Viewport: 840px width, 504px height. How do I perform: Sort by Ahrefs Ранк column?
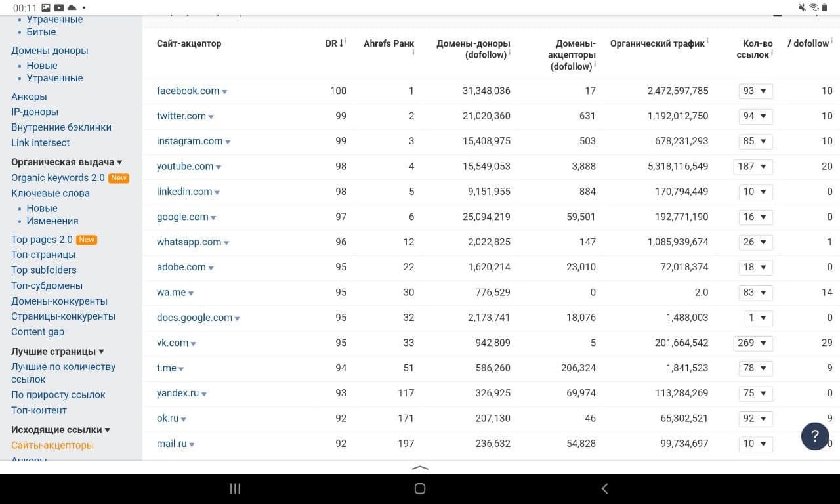[388, 43]
